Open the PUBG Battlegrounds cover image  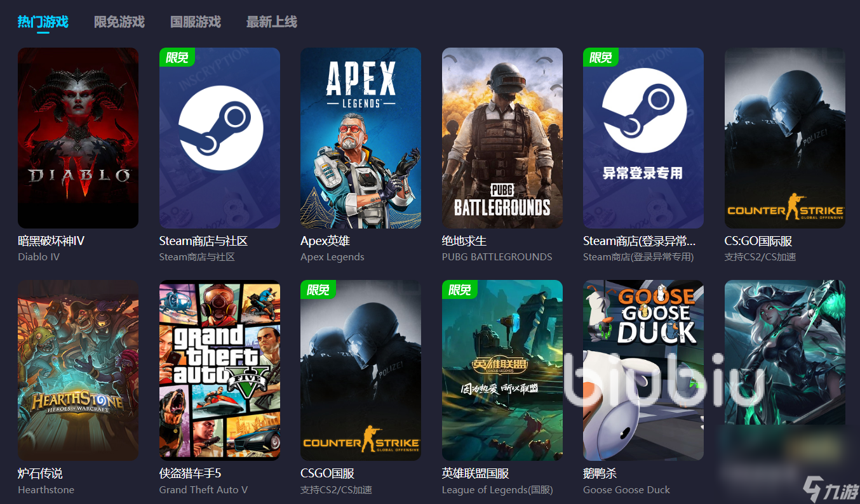[502, 138]
